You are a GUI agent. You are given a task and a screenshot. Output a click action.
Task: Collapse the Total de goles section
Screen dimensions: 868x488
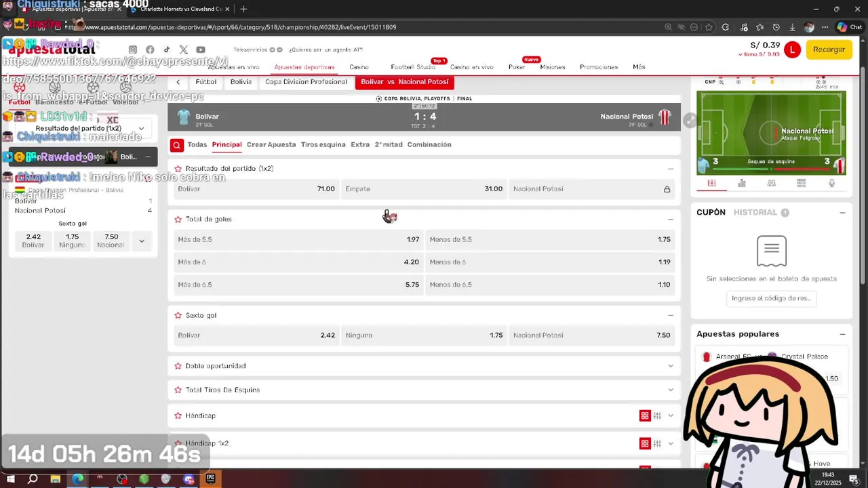click(x=671, y=220)
